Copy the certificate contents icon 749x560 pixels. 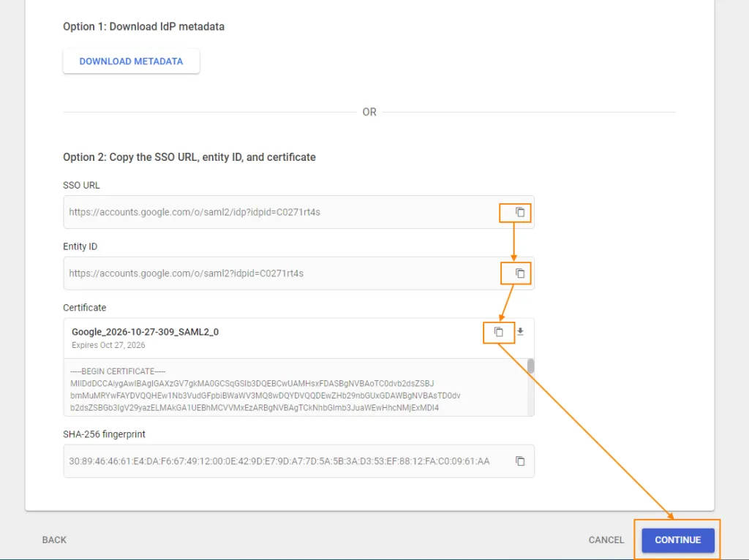point(498,332)
